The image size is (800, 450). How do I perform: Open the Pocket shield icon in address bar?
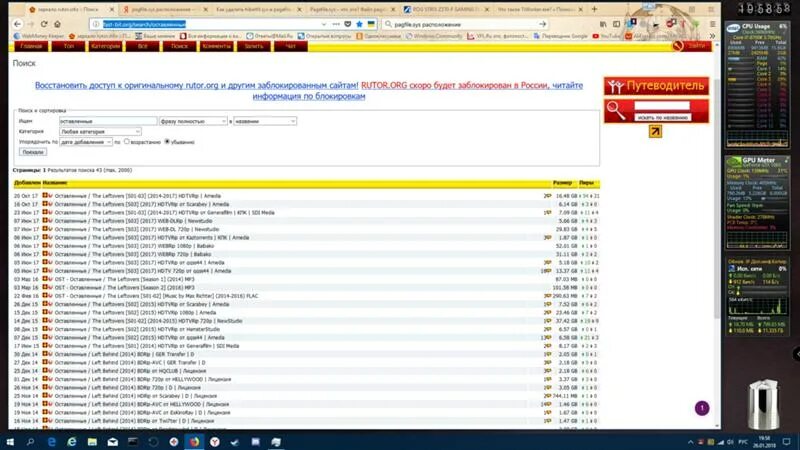347,24
